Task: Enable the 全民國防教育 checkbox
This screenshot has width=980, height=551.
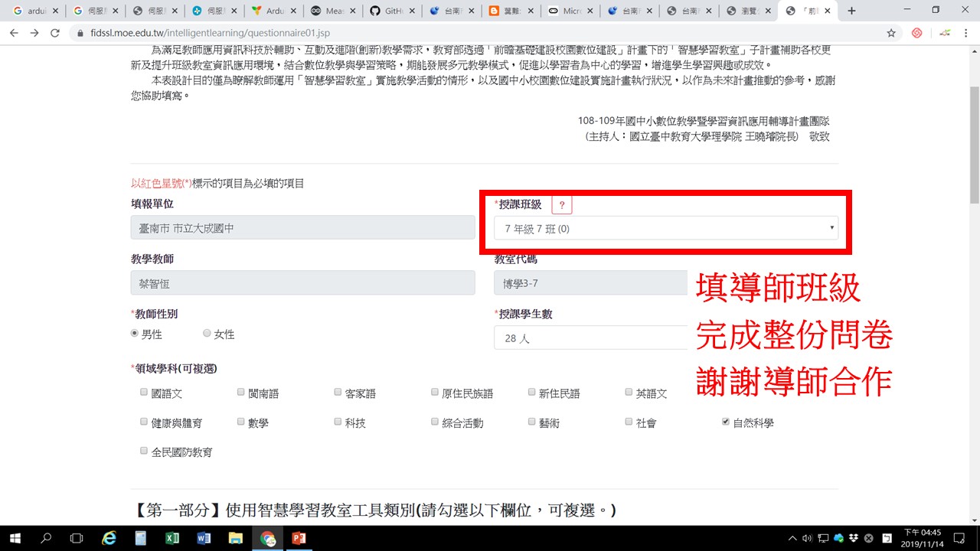Action: (144, 452)
